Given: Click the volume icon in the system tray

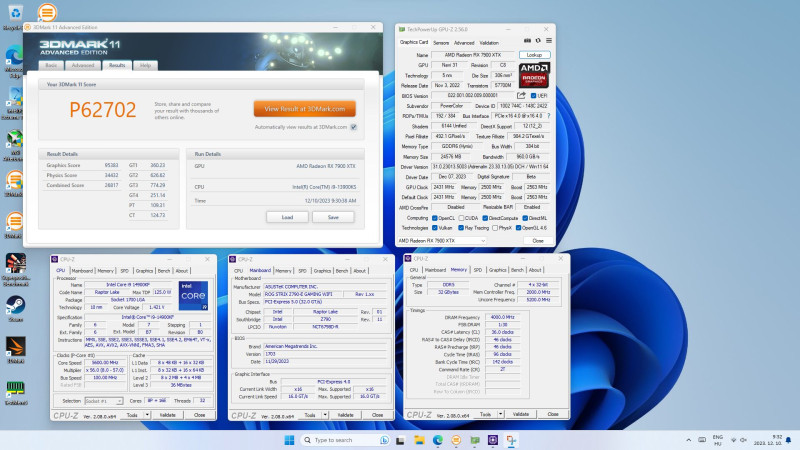Looking at the screenshot, I should pos(743,440).
